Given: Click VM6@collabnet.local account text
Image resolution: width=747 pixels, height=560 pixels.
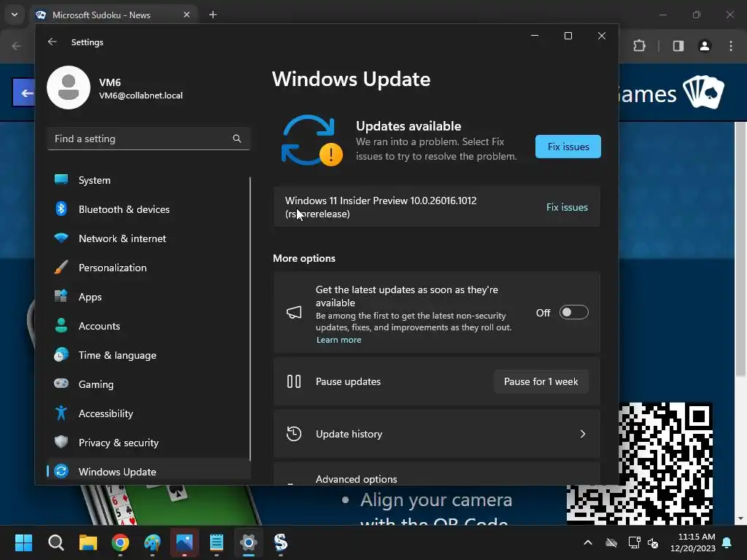Looking at the screenshot, I should (x=141, y=96).
